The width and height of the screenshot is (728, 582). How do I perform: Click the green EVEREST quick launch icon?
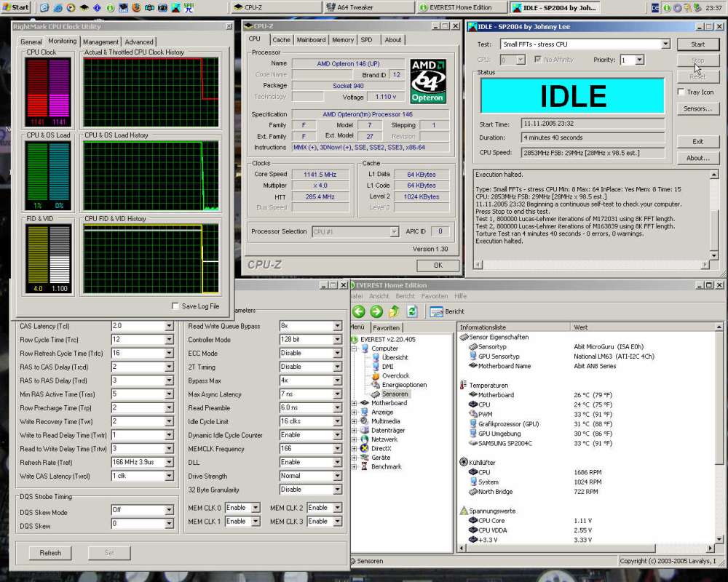110,7
